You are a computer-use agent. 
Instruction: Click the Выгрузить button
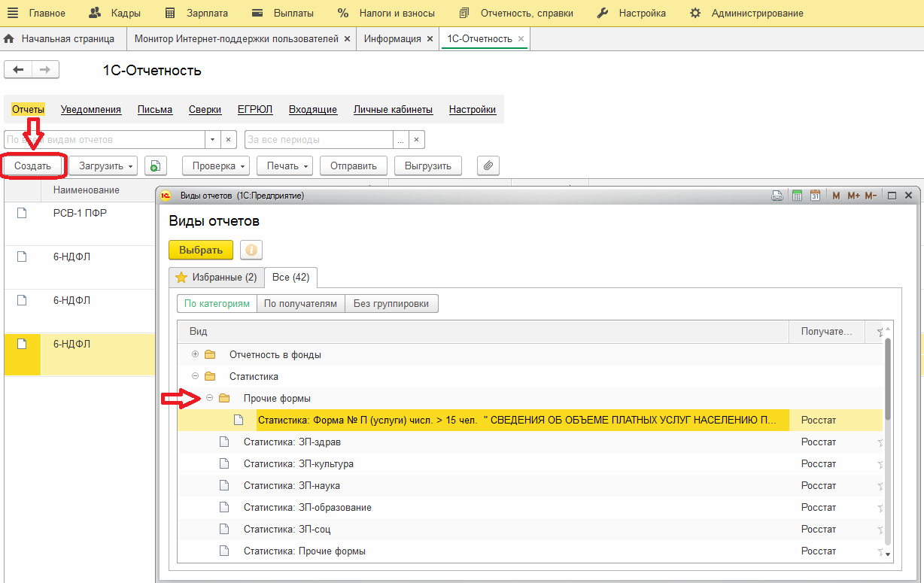tap(427, 166)
